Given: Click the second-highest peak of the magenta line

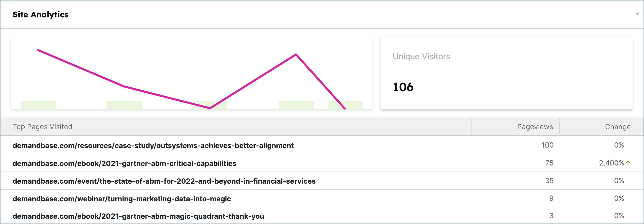Looking at the screenshot, I should point(296,54).
